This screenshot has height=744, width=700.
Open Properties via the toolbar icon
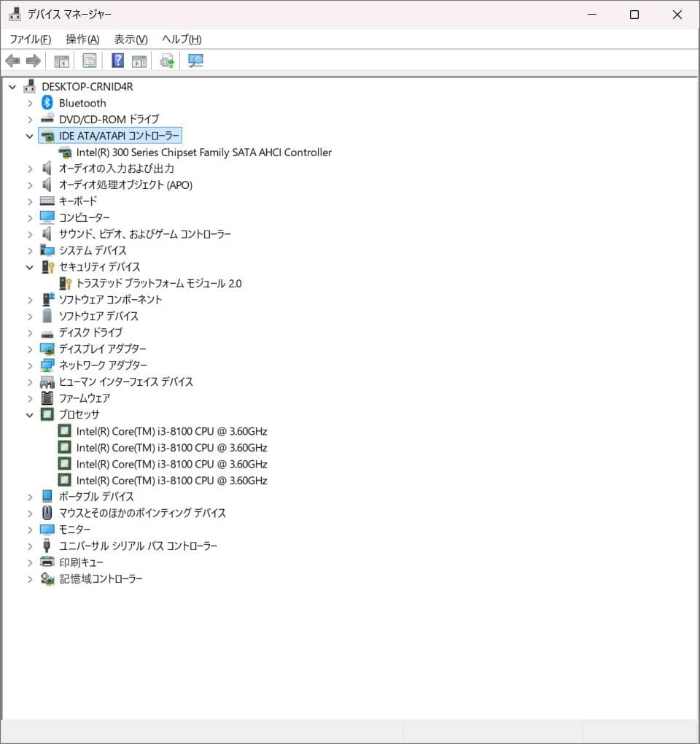tap(89, 61)
